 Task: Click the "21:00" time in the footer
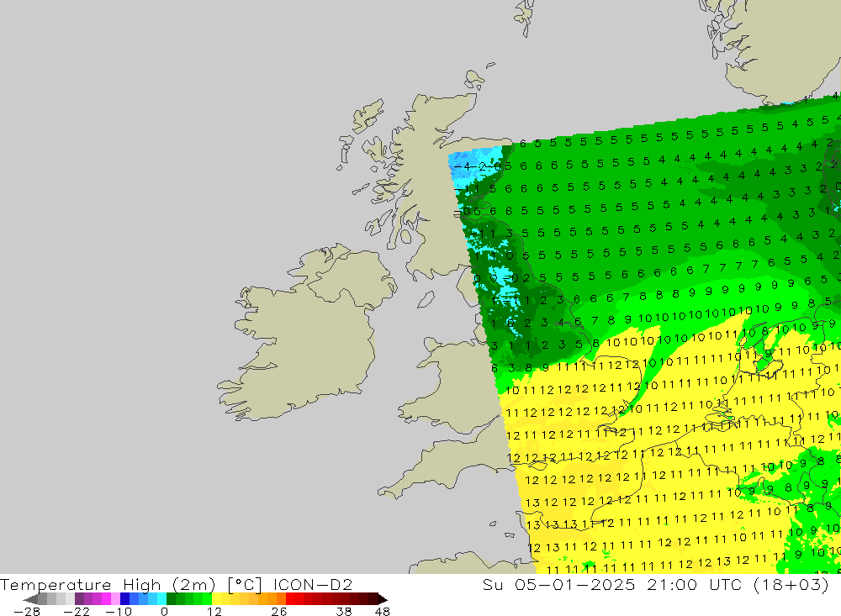[671, 584]
